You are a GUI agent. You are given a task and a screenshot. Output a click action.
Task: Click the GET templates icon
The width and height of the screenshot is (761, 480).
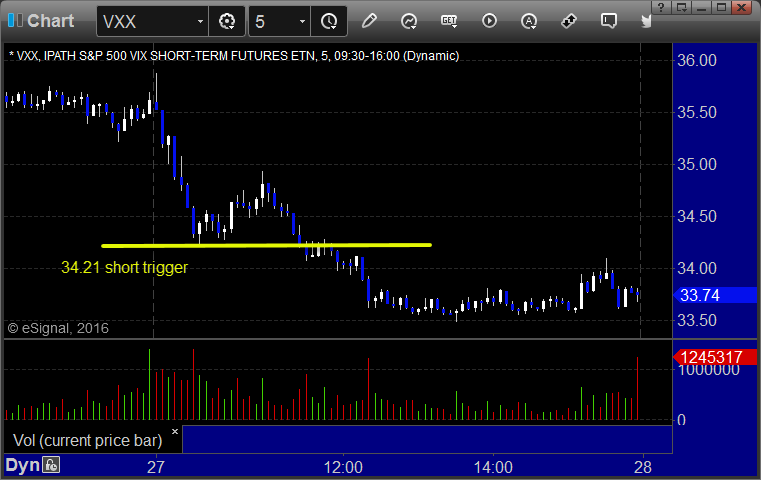pyautogui.click(x=449, y=21)
